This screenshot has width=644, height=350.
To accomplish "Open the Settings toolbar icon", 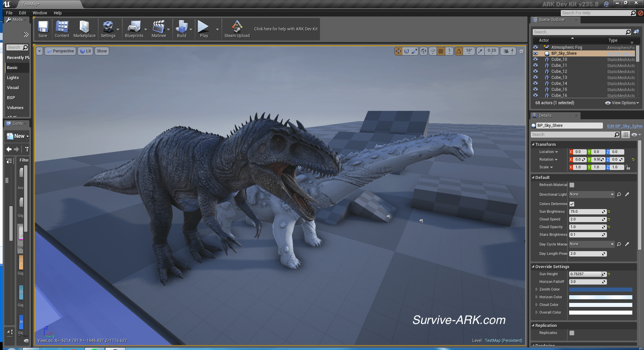I will tap(108, 29).
